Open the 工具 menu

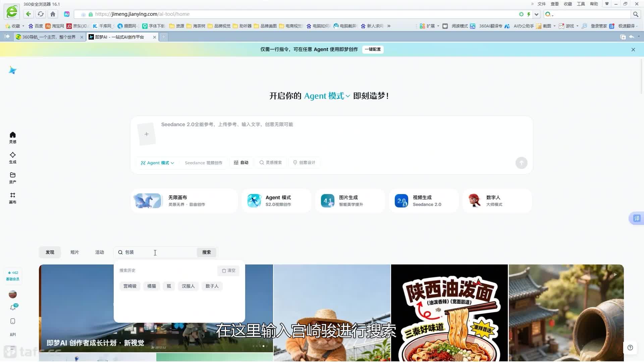click(581, 4)
